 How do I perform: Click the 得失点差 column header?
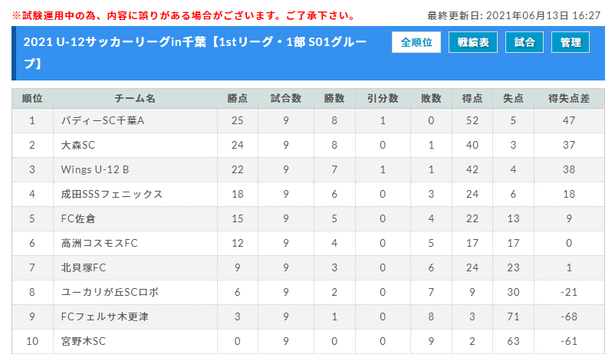click(569, 98)
